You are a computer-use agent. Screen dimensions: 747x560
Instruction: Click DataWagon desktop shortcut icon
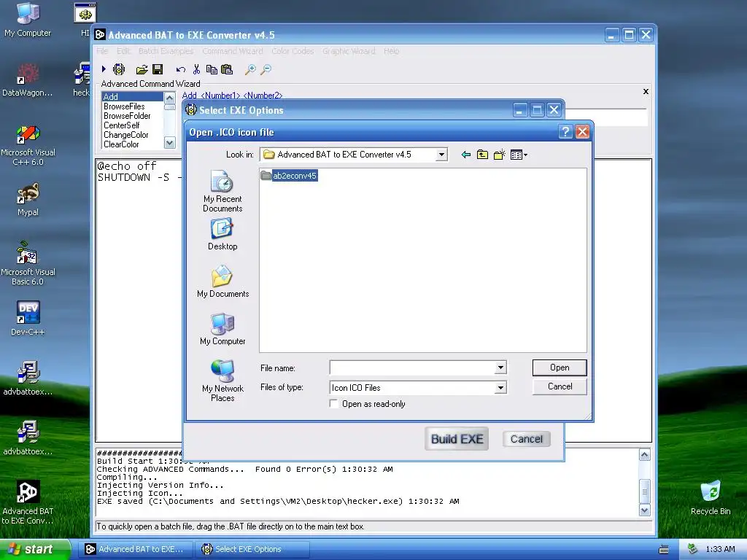(28, 80)
